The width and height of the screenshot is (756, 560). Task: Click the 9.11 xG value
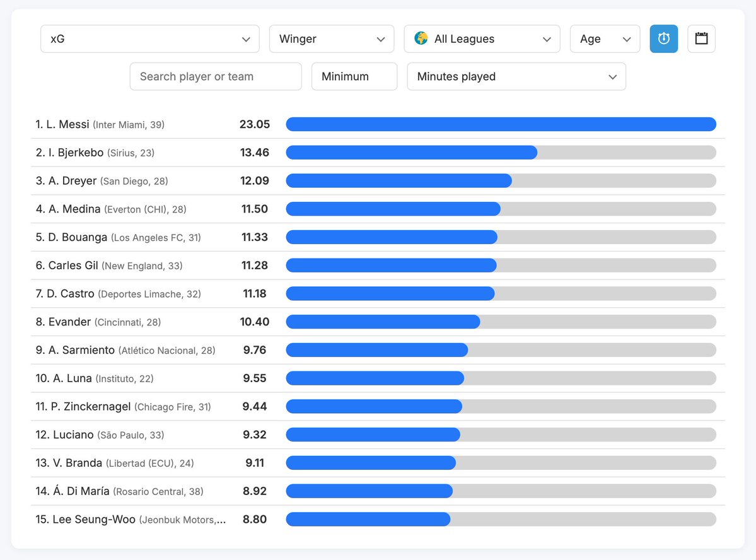pos(255,463)
